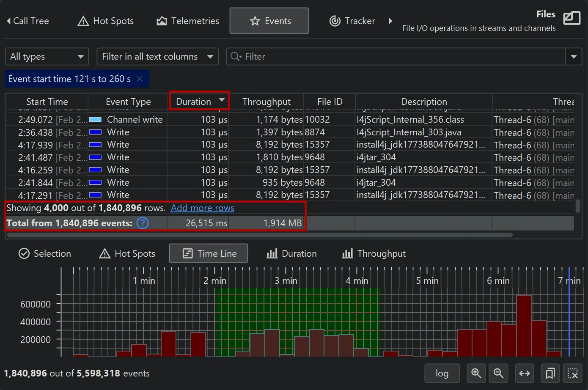Fit the timeline to the window width
Screen dimensions: 588x390
(x=525, y=374)
